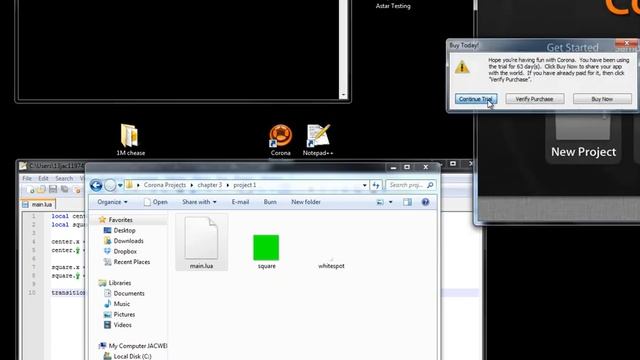Select Documents library
Viewport: 640px width, 360px height.
coord(124,293)
